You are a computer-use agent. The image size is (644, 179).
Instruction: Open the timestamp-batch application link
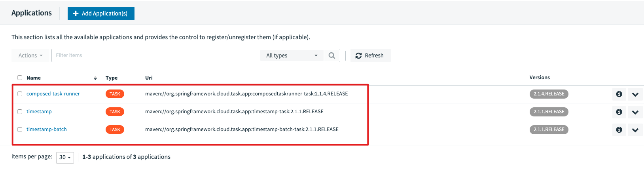pyautogui.click(x=46, y=129)
